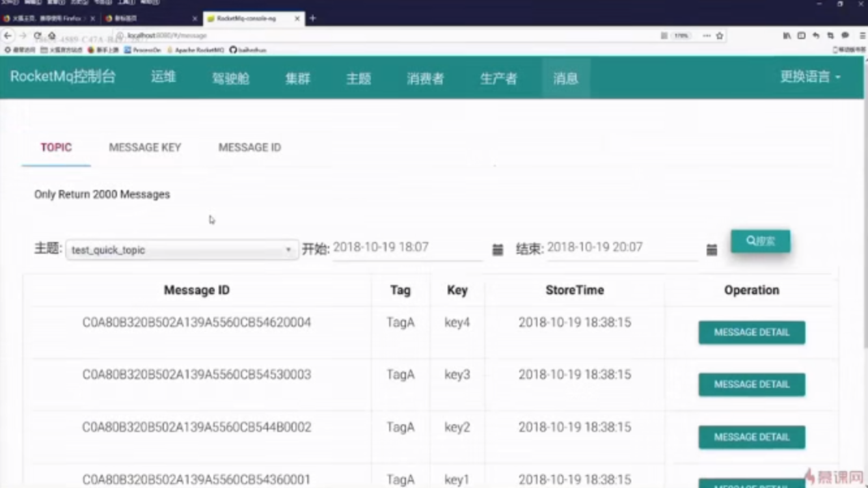This screenshot has width=868, height=488.
Task: Select the TOPIC search tab
Action: click(56, 148)
